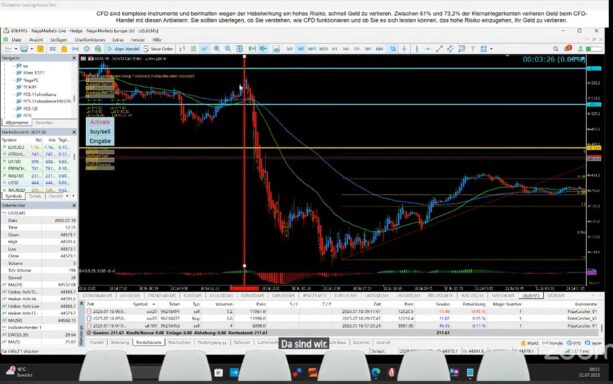The height and width of the screenshot is (384, 613).
Task: Tile chart windows icon
Action: [239, 49]
